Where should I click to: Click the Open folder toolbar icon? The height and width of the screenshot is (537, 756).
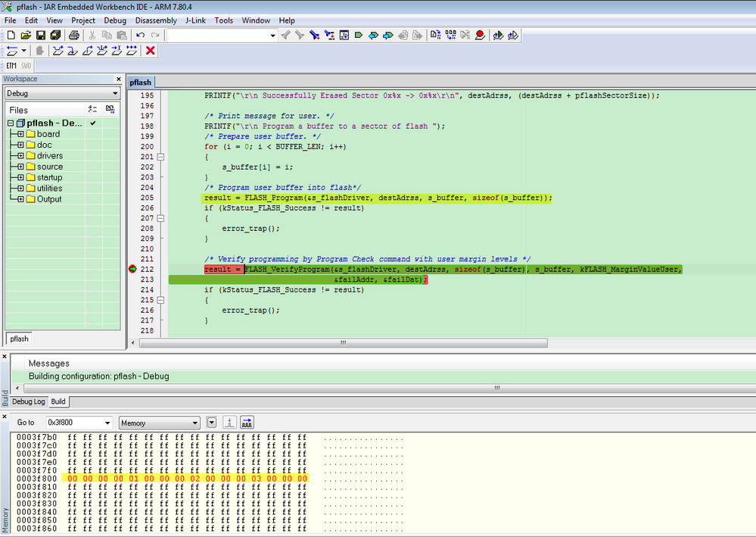[26, 35]
